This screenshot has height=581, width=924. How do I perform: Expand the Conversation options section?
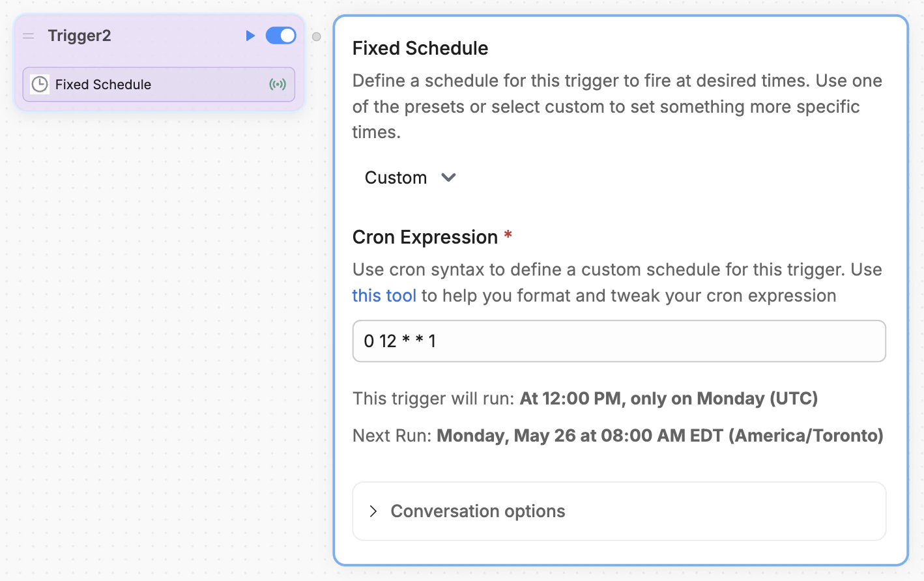477,511
